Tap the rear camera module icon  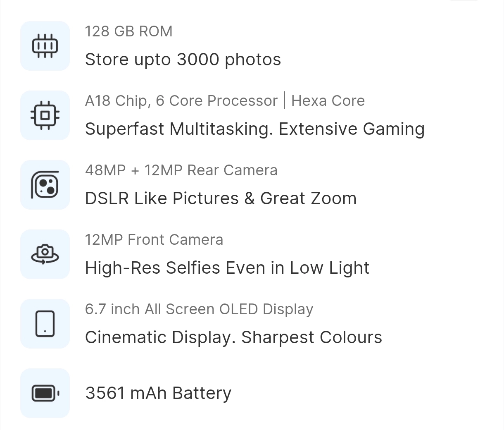click(45, 185)
